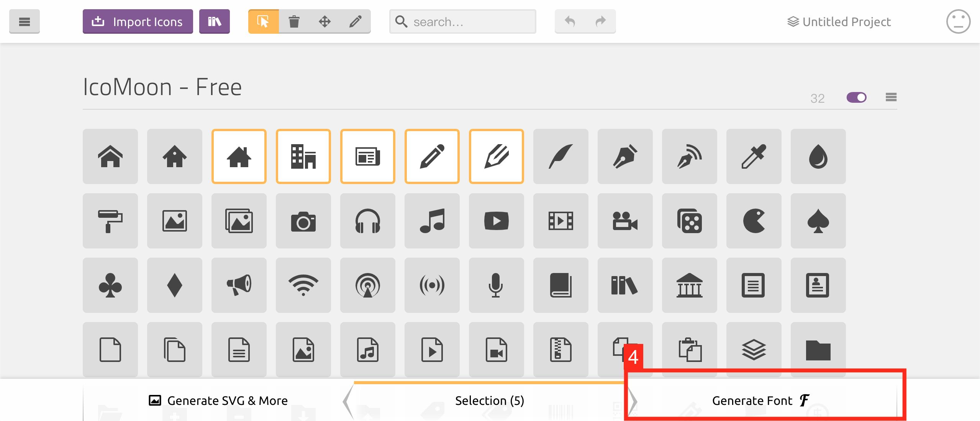The image size is (980, 421).
Task: Select the music notes icon
Action: (x=432, y=221)
